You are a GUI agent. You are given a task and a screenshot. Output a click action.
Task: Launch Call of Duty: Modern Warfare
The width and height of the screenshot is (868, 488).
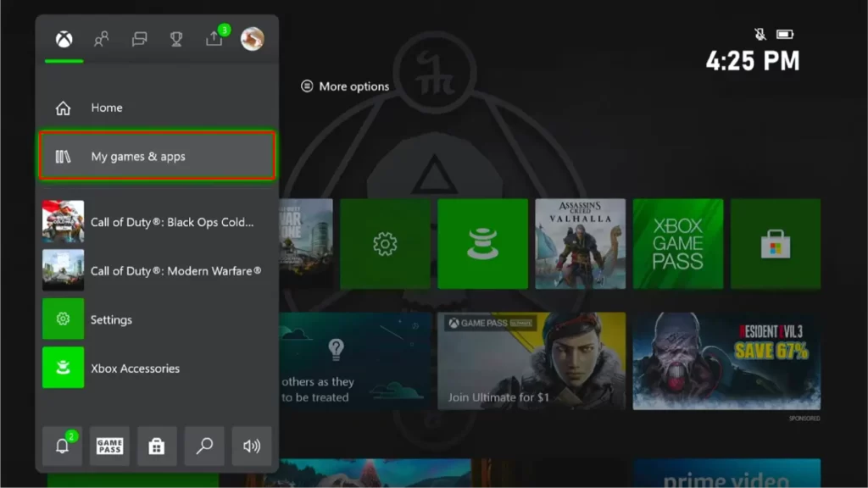pyautogui.click(x=157, y=270)
